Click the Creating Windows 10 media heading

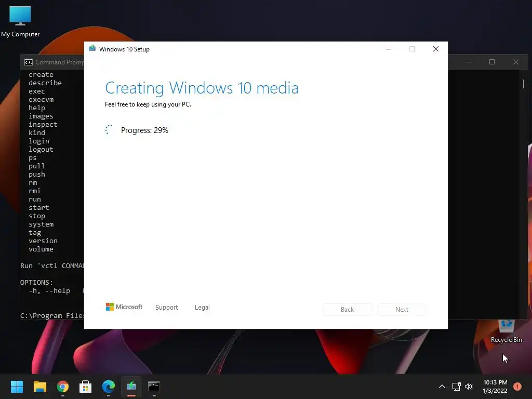click(202, 88)
